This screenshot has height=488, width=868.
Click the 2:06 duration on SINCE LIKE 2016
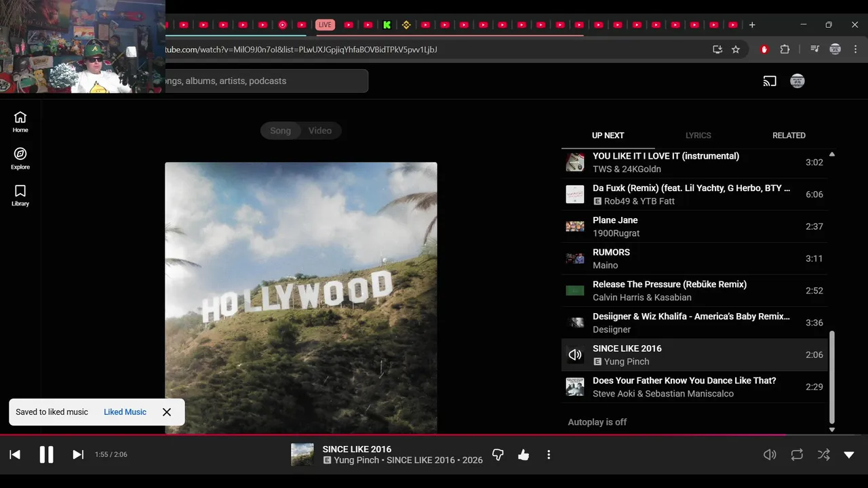pyautogui.click(x=814, y=355)
